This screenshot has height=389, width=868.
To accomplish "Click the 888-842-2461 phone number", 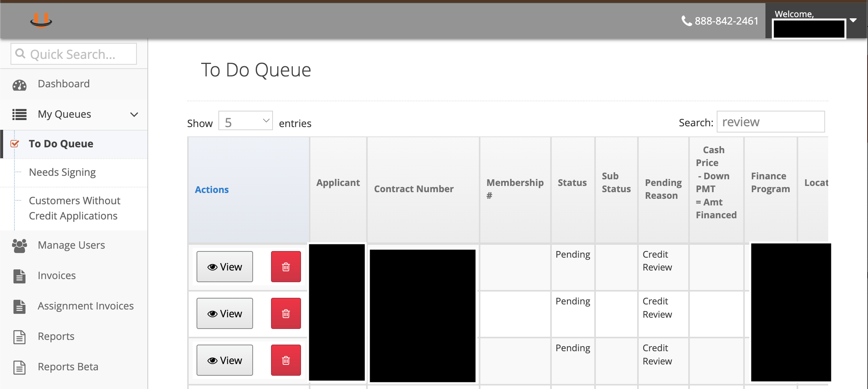I will click(726, 21).
